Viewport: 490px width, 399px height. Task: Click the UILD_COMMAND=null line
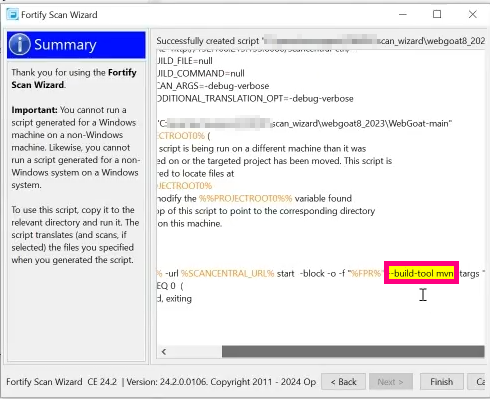point(201,73)
